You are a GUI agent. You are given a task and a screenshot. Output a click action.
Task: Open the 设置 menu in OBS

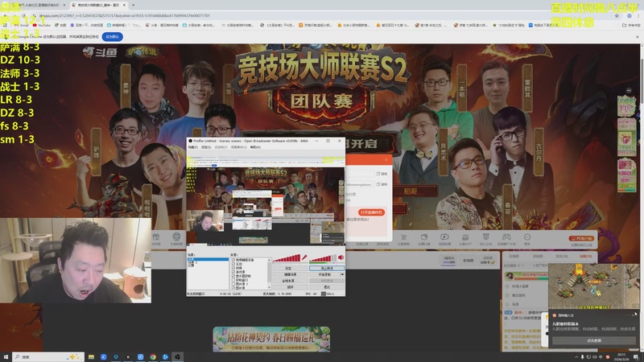click(x=206, y=147)
